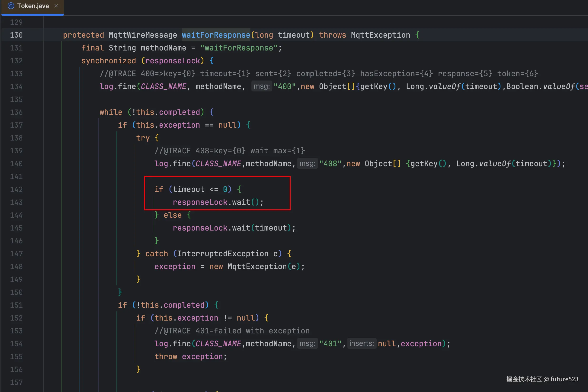
Task: Click line number 148 in the gutter
Action: (x=16, y=266)
